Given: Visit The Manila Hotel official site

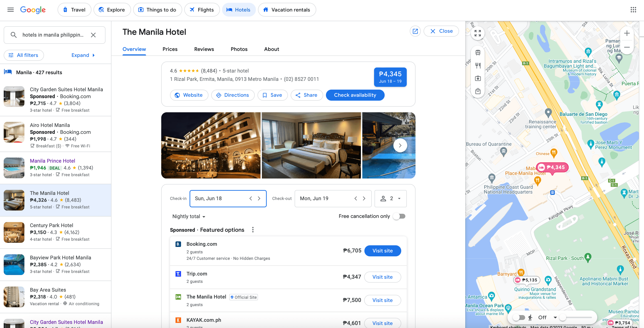Looking at the screenshot, I should pyautogui.click(x=383, y=300).
